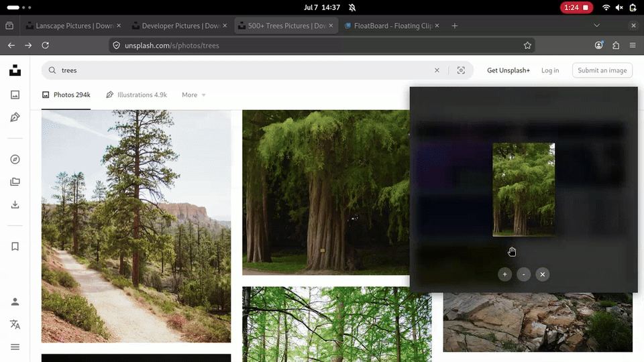Click the Unsplash logo home icon
644x362 pixels.
pyautogui.click(x=15, y=70)
